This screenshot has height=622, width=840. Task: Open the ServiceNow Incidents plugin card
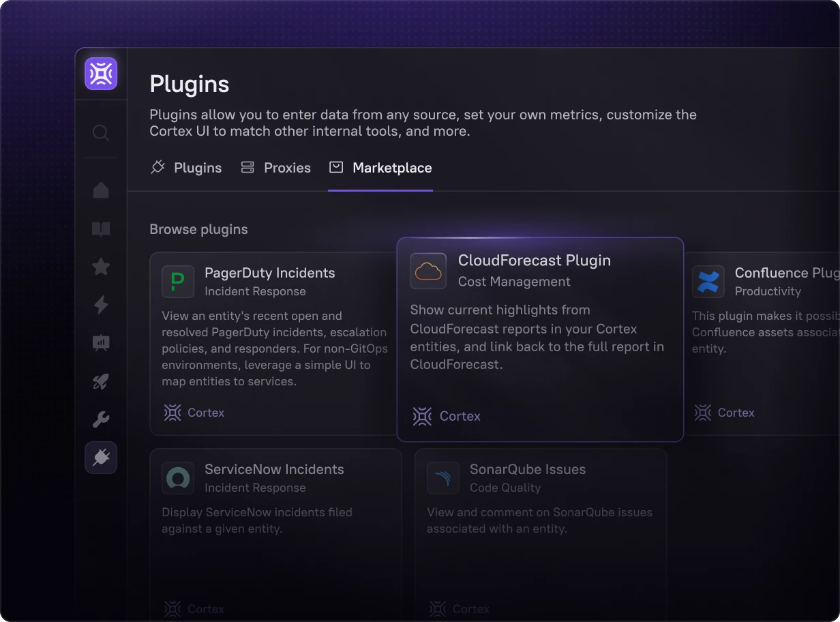tap(275, 518)
